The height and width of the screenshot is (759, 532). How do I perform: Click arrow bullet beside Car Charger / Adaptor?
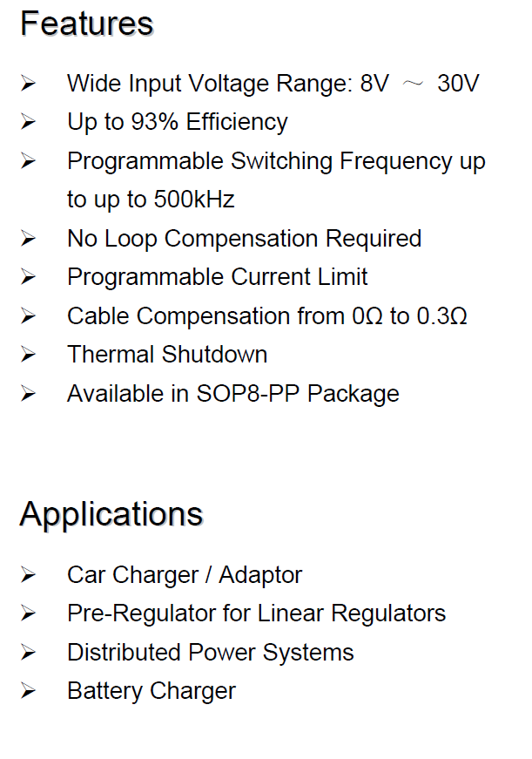tap(28, 575)
